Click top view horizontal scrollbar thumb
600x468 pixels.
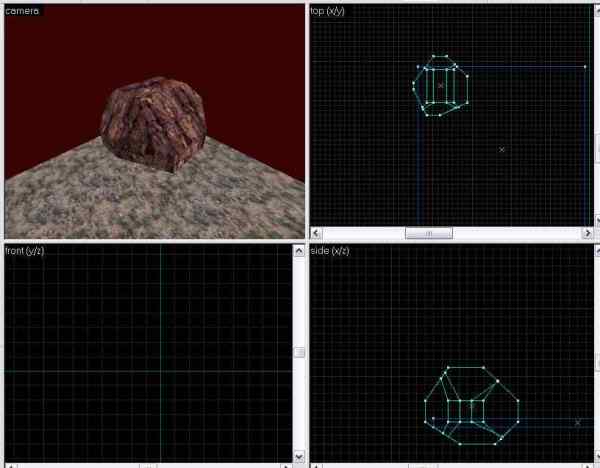coord(428,233)
